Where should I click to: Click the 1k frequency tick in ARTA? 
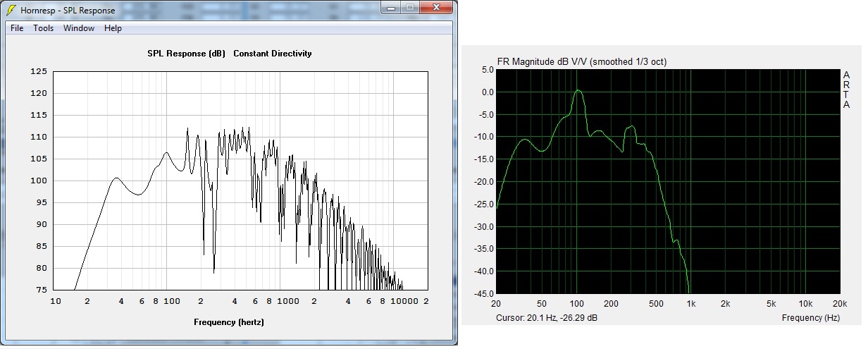[691, 304]
